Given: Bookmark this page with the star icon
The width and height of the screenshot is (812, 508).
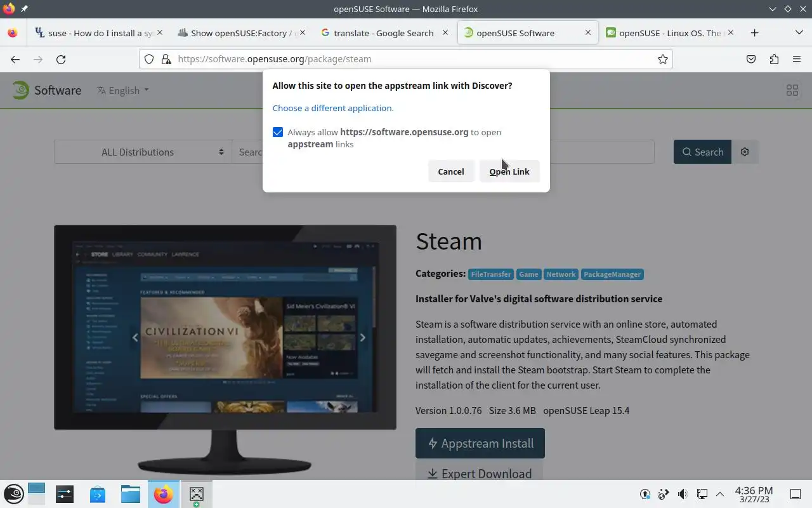Looking at the screenshot, I should tap(663, 59).
